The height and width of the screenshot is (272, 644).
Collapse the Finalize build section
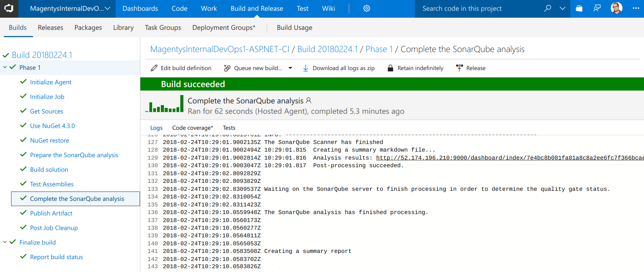(5, 242)
